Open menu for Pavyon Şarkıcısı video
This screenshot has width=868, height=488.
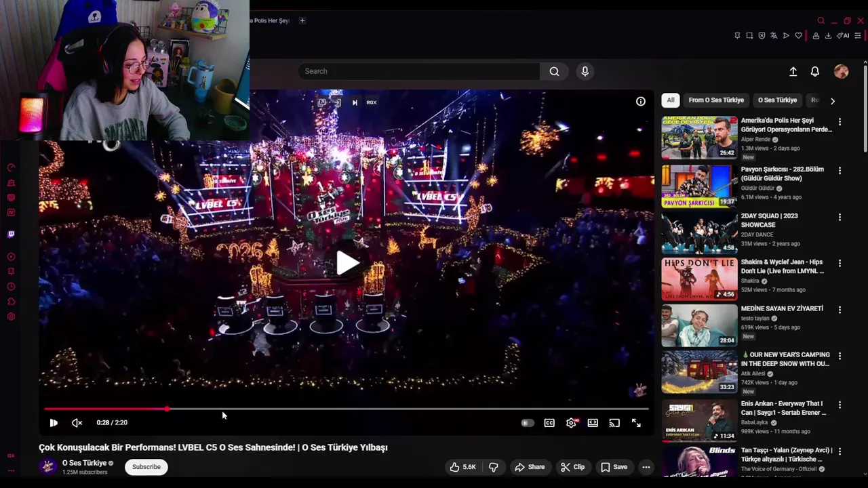tap(840, 171)
